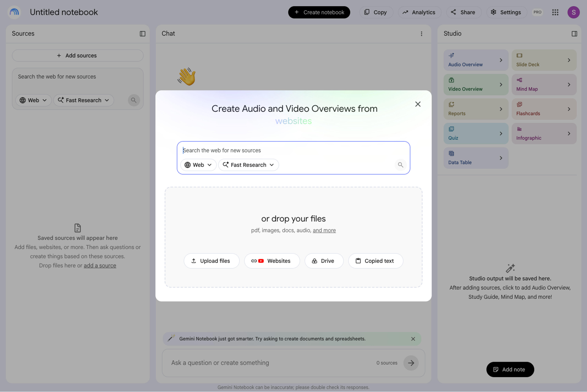587x392 pixels.
Task: Click Add sources button
Action: (x=78, y=56)
